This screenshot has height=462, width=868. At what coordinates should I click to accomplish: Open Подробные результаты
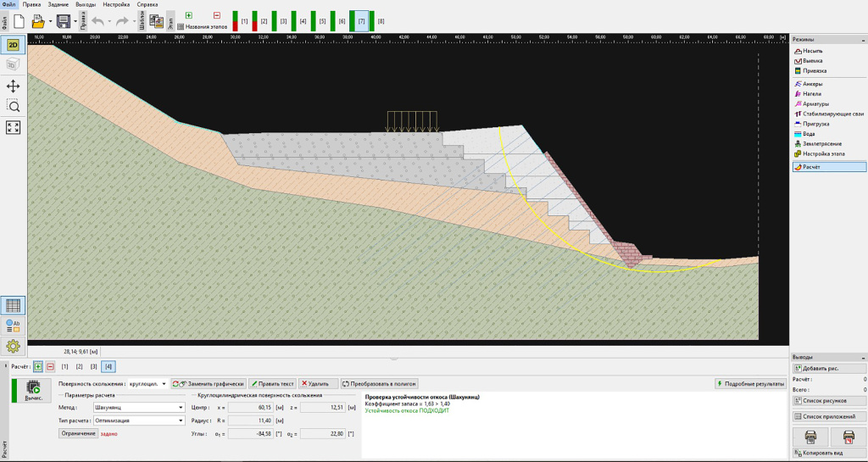tap(750, 383)
